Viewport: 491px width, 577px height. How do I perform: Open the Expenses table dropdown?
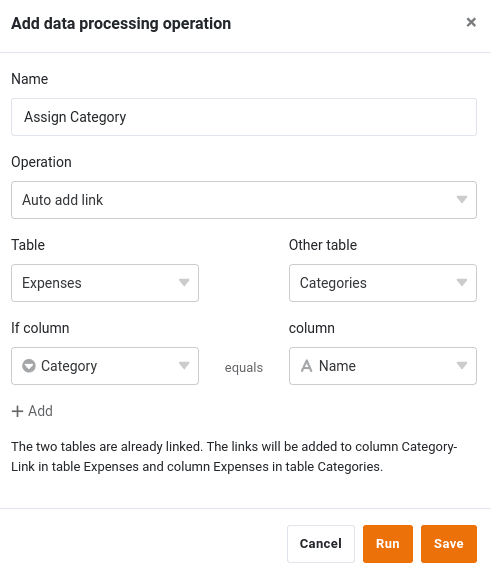105,283
